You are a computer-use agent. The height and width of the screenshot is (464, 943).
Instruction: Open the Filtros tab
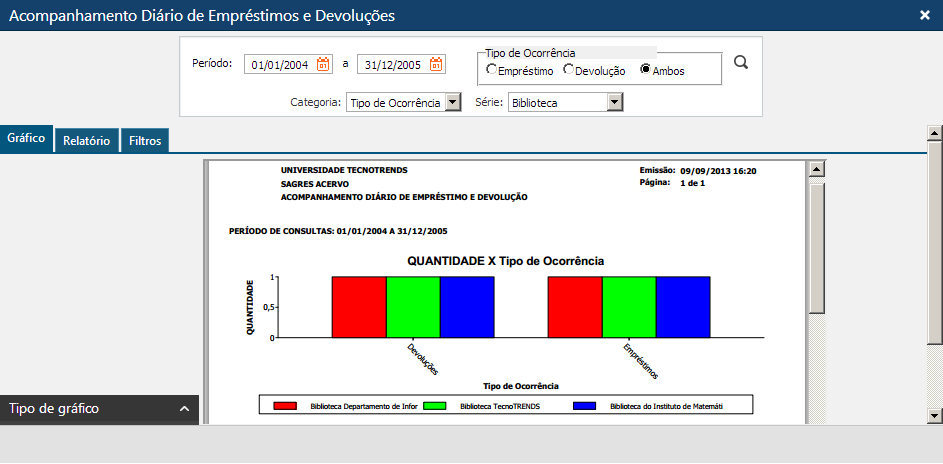coord(145,141)
